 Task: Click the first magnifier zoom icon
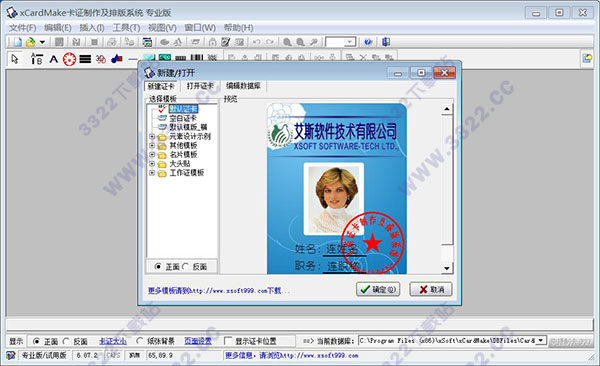pyautogui.click(x=287, y=42)
